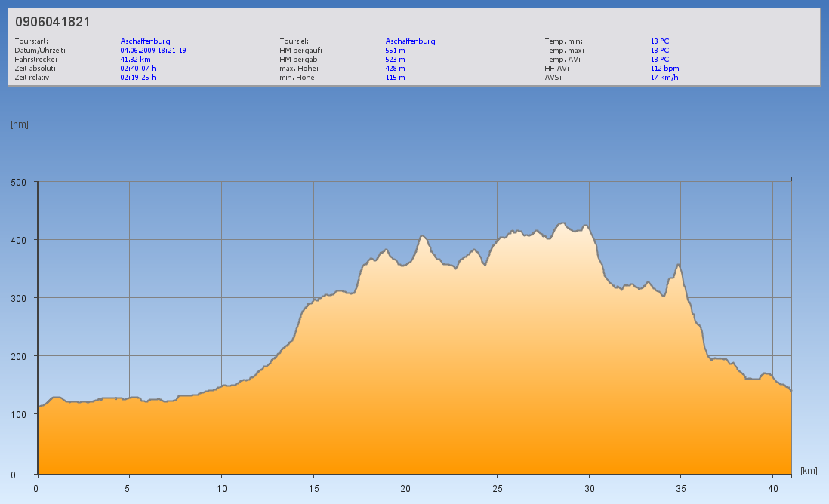Click the [hm] vertical axis unit label
Viewport: 829px width, 504px height.
pyautogui.click(x=20, y=124)
